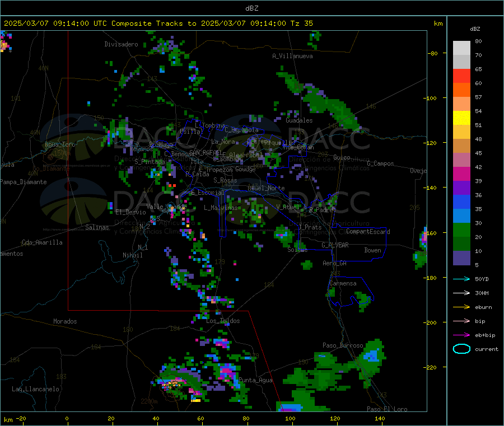Click the '57' value on the color scale
This screenshot has height=426, width=504.
[x=478, y=97]
